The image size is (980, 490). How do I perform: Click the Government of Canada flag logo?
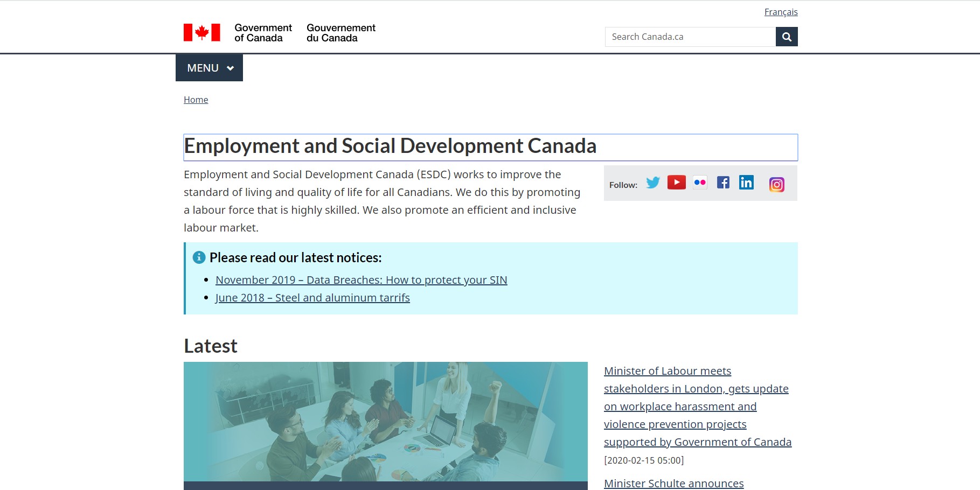[201, 32]
